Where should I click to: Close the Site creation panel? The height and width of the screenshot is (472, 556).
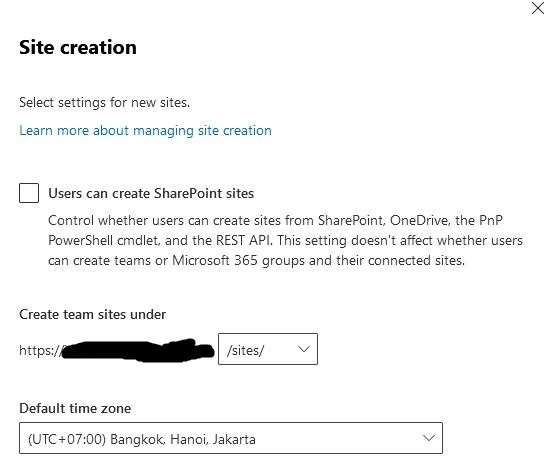click(x=538, y=8)
